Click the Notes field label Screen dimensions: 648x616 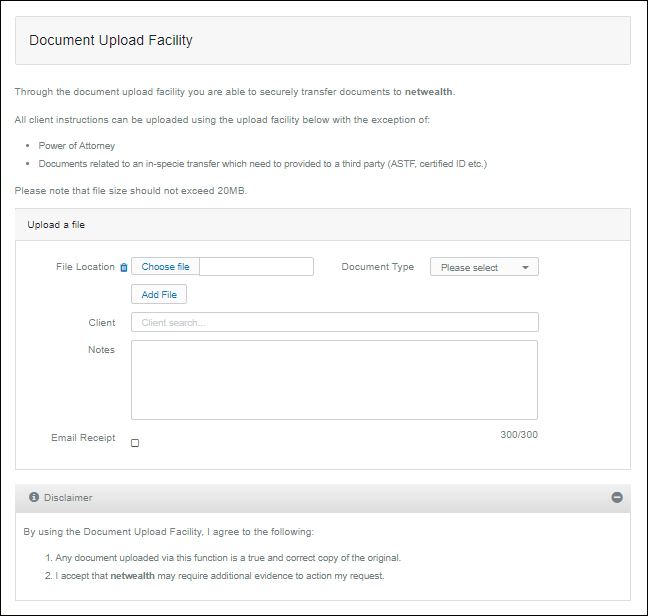click(x=101, y=350)
